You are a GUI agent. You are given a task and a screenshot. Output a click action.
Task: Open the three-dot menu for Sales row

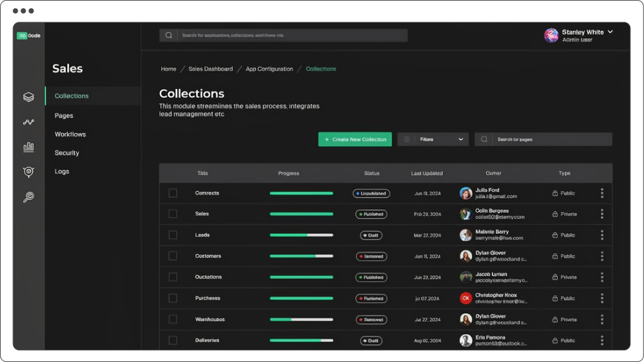[602, 214]
